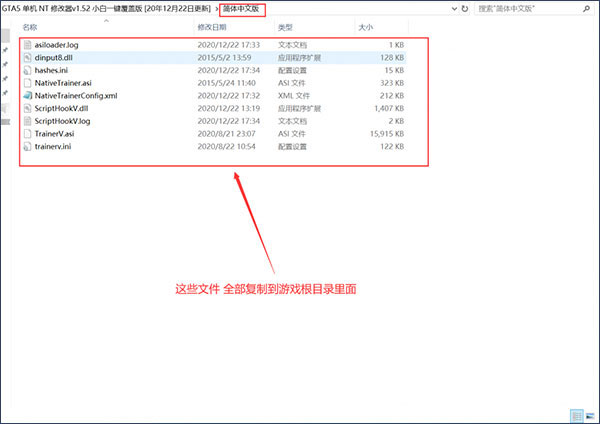This screenshot has width=600, height=424.
Task: Select the trainerv.ini file name
Action: (53, 146)
